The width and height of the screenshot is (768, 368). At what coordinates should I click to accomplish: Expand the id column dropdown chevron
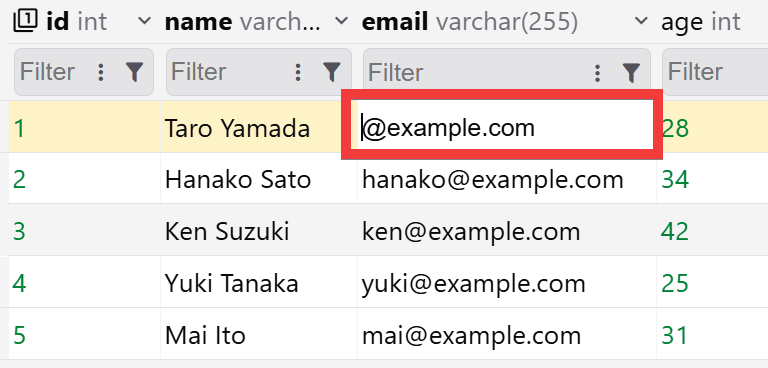tap(144, 21)
